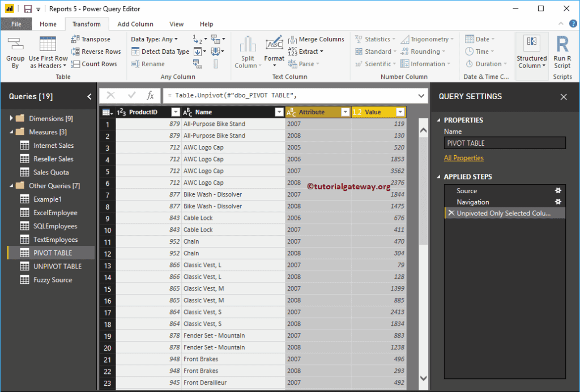Click the gear icon beside Source step

click(x=558, y=191)
